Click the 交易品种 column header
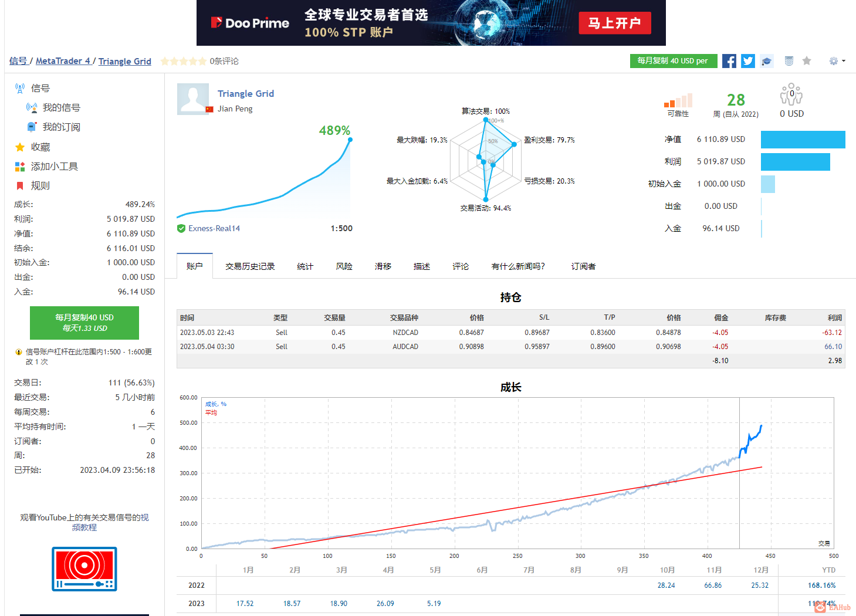Screen dimensions: 856x616 coord(404,318)
